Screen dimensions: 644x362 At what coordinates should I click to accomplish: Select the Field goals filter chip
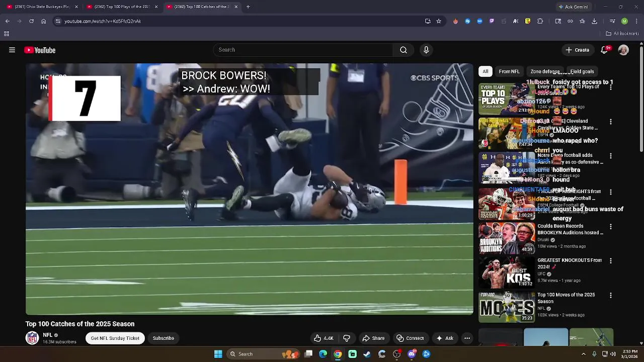(x=582, y=71)
